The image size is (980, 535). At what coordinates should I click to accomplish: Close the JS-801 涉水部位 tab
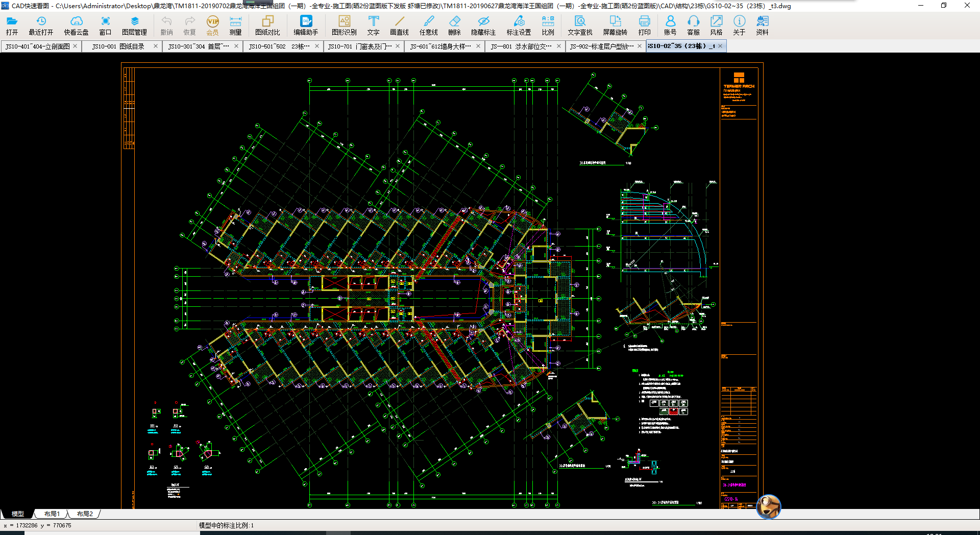[x=559, y=46]
